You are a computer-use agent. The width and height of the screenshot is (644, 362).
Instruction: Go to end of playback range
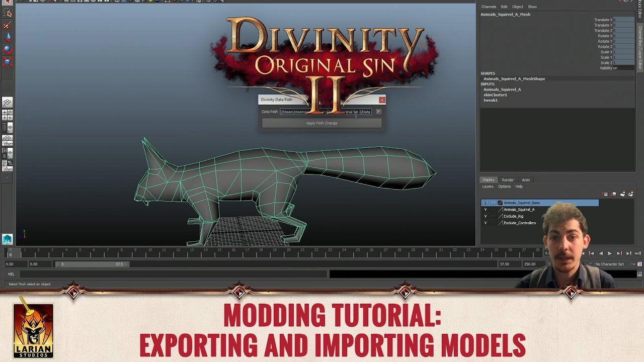pos(638,254)
